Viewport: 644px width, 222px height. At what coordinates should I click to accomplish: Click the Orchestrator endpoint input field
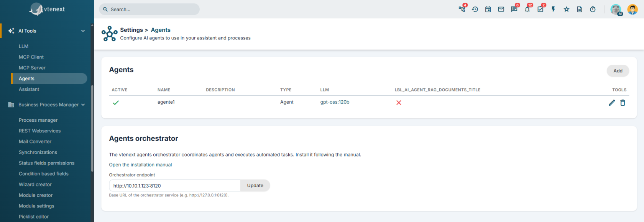[x=175, y=186]
